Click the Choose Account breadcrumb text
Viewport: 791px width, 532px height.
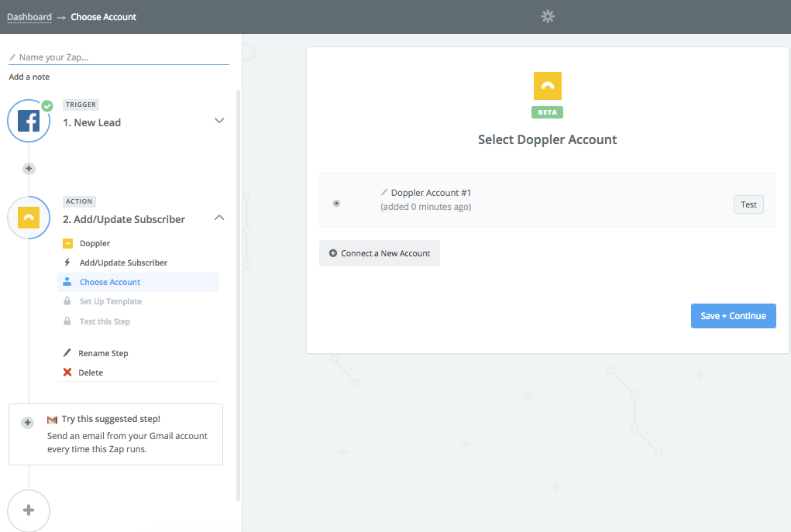point(103,16)
